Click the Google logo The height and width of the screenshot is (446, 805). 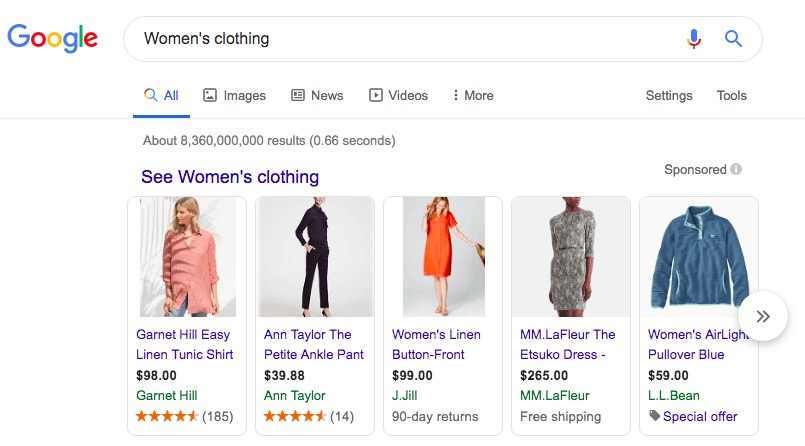click(x=52, y=38)
